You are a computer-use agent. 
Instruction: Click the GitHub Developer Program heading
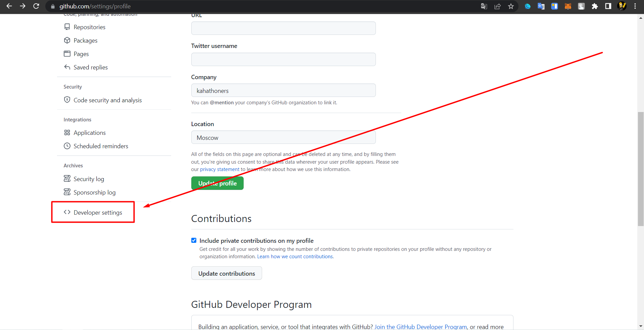(x=251, y=304)
